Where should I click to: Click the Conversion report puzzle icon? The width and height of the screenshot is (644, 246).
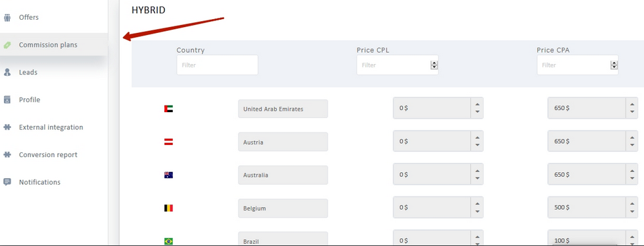pos(7,155)
